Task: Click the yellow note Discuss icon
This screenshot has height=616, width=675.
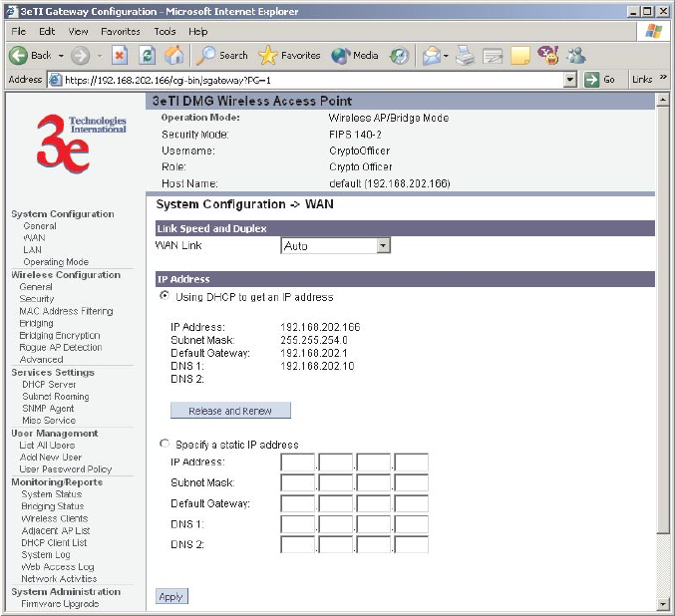Action: pos(520,56)
